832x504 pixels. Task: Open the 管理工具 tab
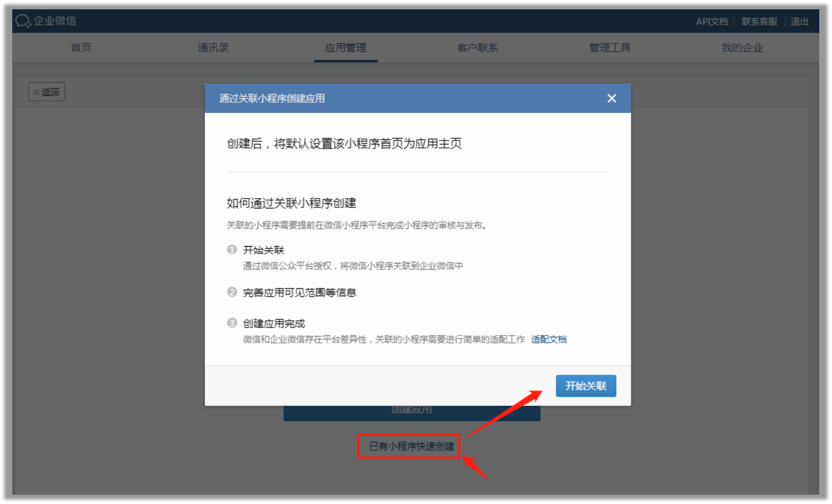click(x=610, y=48)
